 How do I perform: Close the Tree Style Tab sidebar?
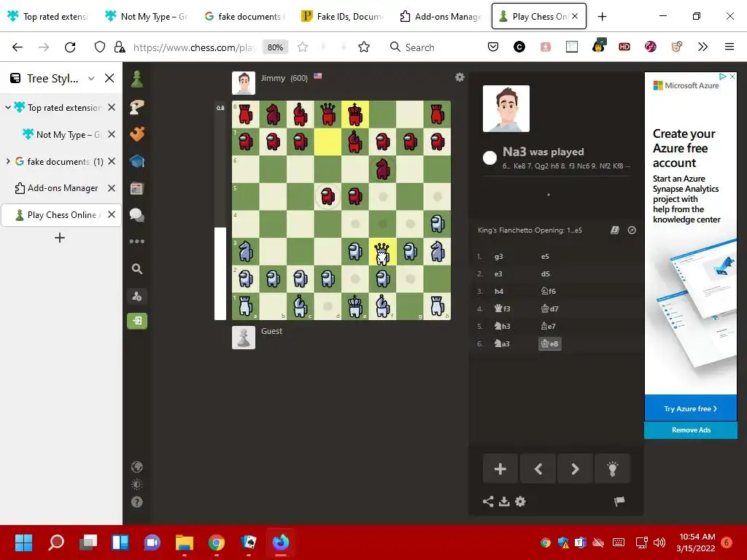click(109, 78)
